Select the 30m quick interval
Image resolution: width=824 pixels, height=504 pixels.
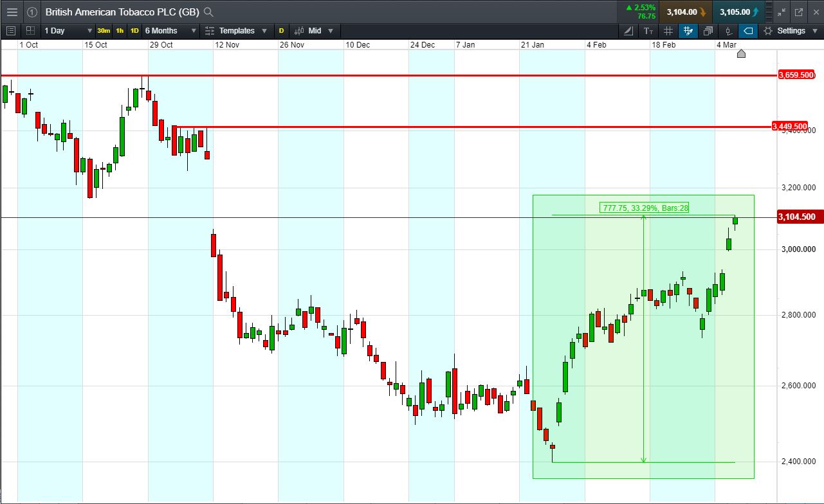(104, 31)
